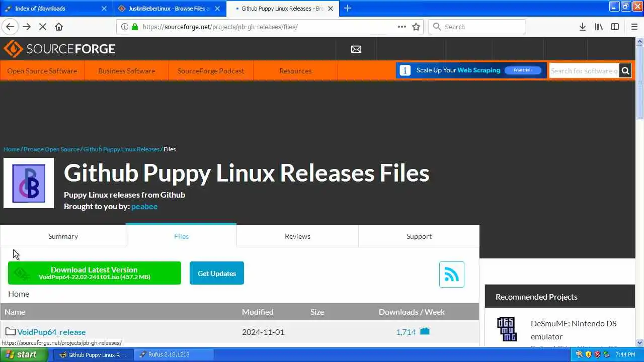The image size is (644, 362).
Task: Click the 7:44 PM taskbar clock
Action: pyautogui.click(x=625, y=354)
